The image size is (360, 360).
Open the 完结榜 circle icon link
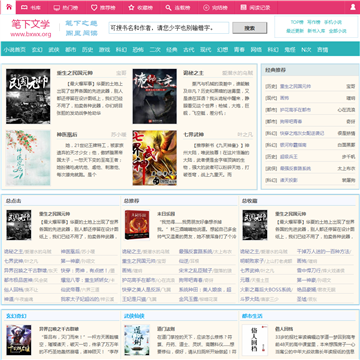pyautogui.click(x=215, y=7)
